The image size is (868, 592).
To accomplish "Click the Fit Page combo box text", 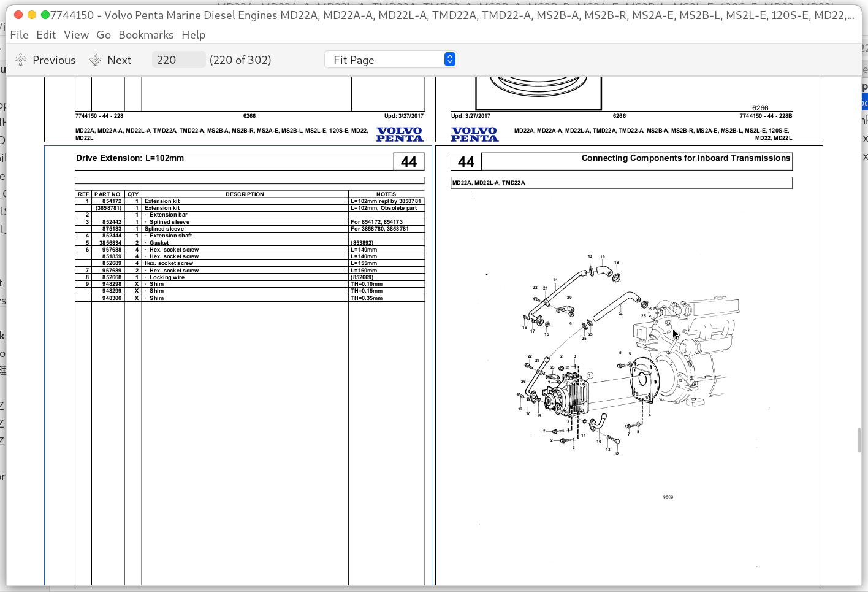I will pos(354,60).
